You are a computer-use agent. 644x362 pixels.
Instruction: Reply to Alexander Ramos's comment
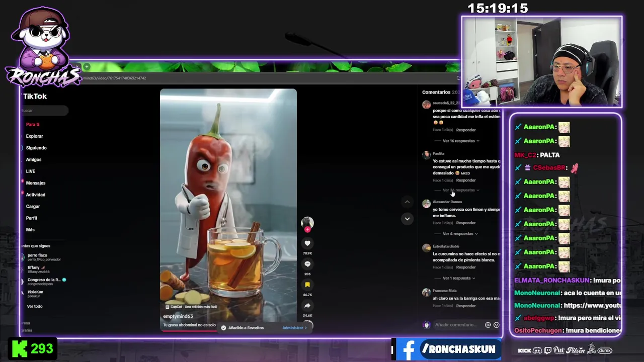coord(466,223)
